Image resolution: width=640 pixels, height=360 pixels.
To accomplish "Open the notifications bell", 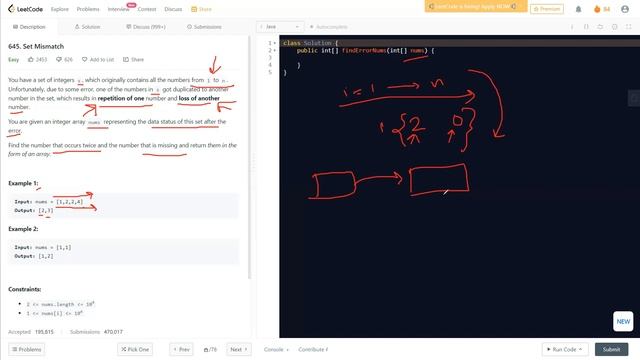I will (578, 9).
